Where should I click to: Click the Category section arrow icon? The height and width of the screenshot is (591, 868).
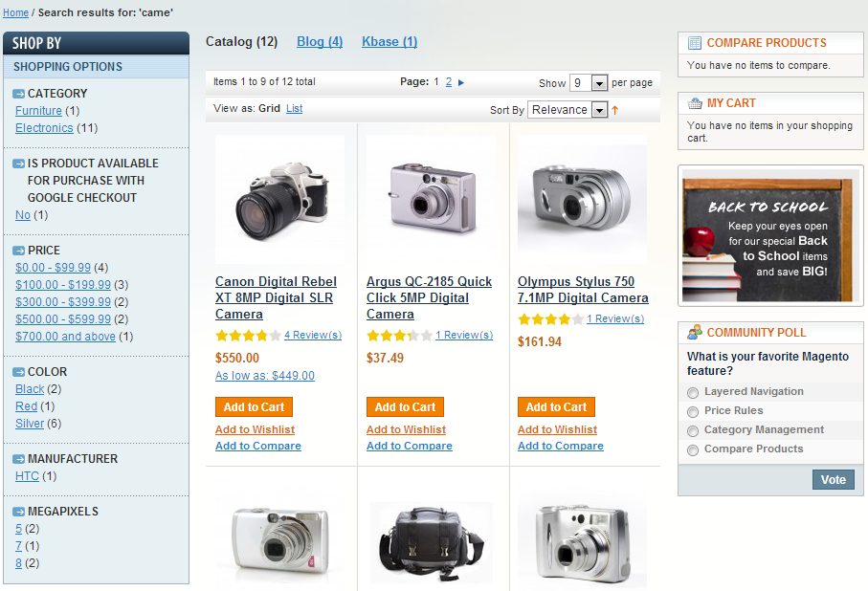(19, 94)
